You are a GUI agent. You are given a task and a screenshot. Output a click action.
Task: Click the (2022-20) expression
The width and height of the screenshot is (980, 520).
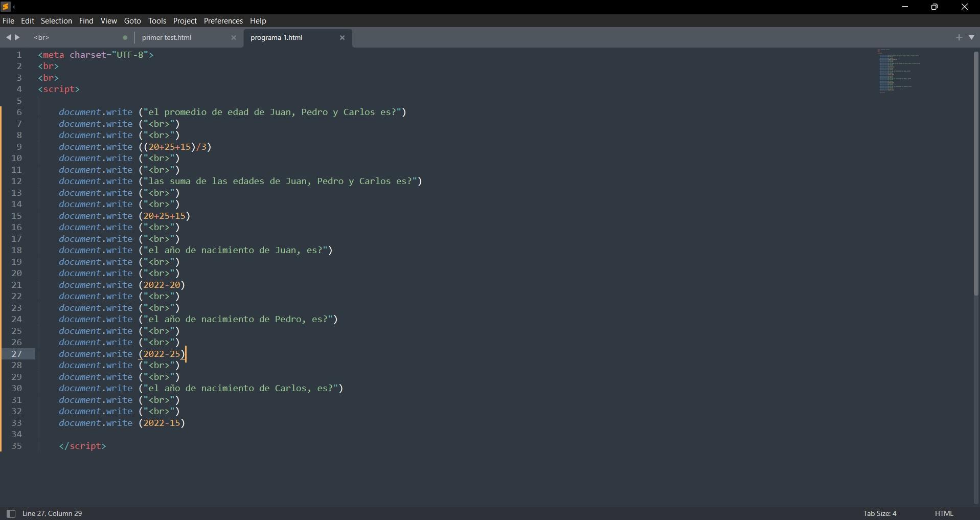tap(162, 285)
